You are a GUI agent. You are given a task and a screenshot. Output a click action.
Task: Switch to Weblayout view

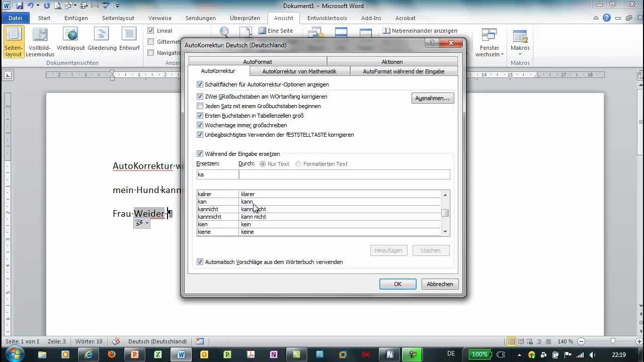click(x=71, y=40)
